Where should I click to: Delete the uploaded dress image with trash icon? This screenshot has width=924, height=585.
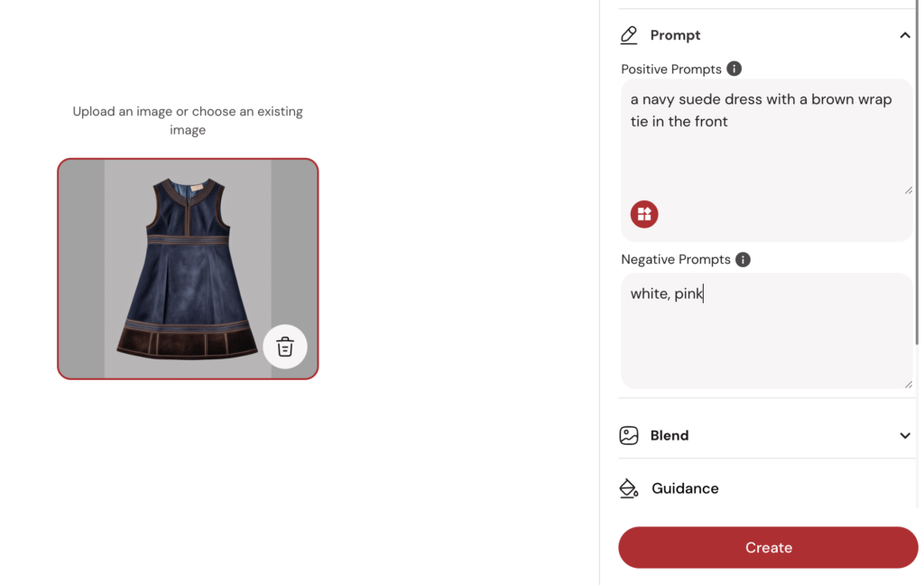coord(284,347)
